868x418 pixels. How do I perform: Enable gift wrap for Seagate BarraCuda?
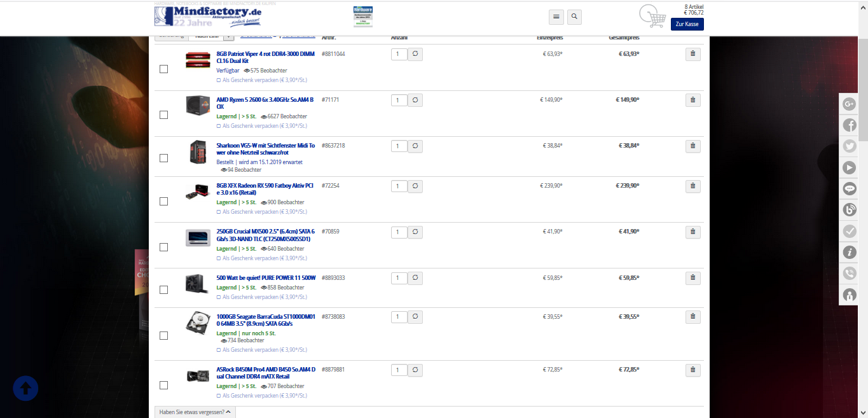pyautogui.click(x=219, y=350)
